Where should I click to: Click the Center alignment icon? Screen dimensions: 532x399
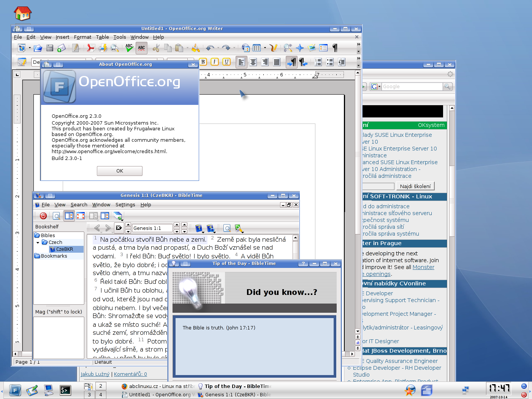(253, 62)
